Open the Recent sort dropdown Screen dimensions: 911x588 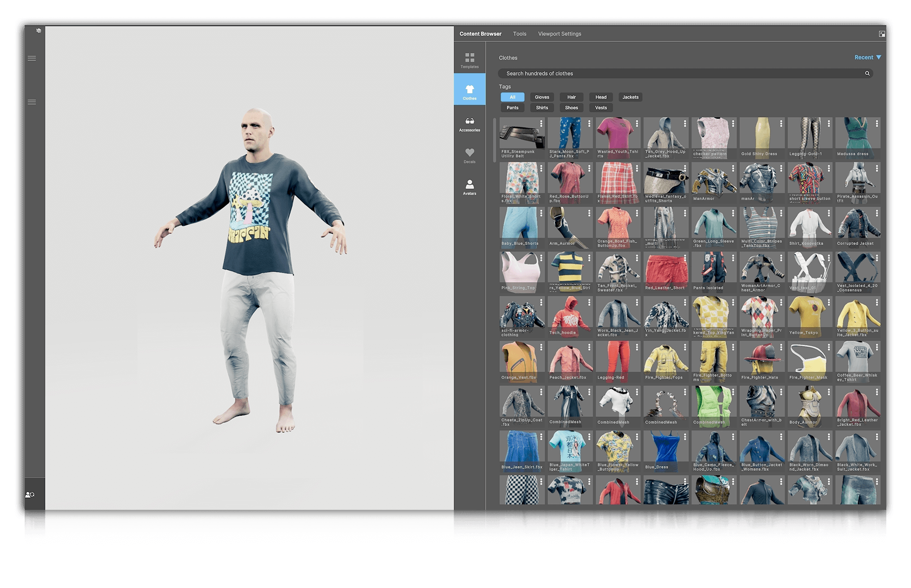coord(867,57)
